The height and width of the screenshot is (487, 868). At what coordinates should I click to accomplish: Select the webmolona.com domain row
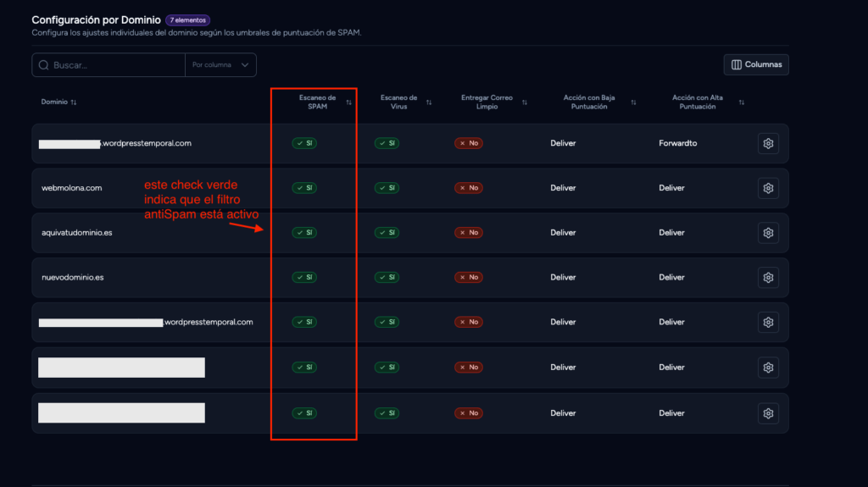410,188
